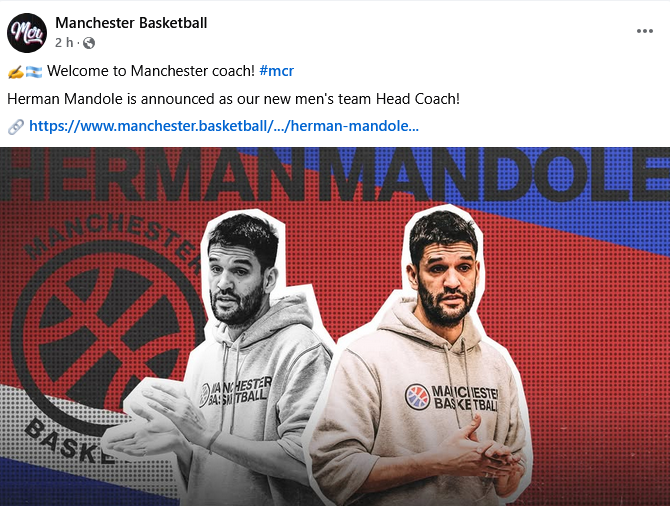Click the public globe privacy icon
Screen dimensions: 670x506
(89, 43)
